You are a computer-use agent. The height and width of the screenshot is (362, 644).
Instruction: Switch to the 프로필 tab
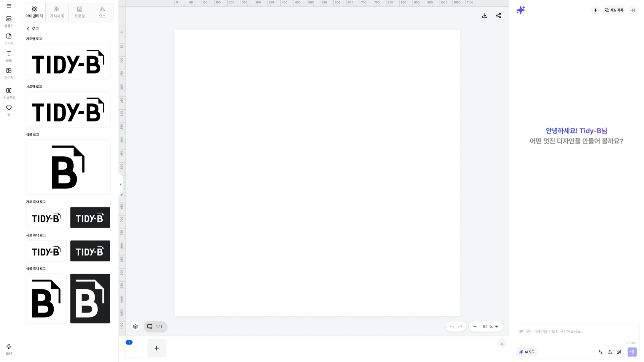tap(80, 12)
